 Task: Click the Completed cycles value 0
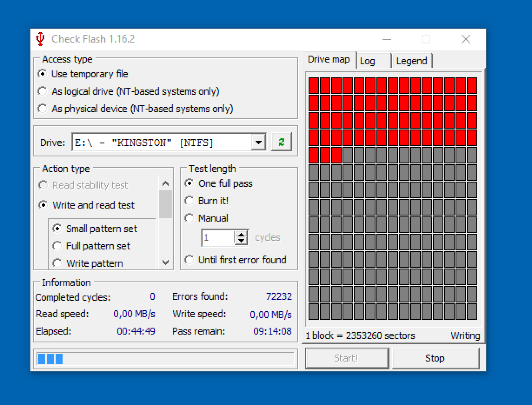coord(152,297)
